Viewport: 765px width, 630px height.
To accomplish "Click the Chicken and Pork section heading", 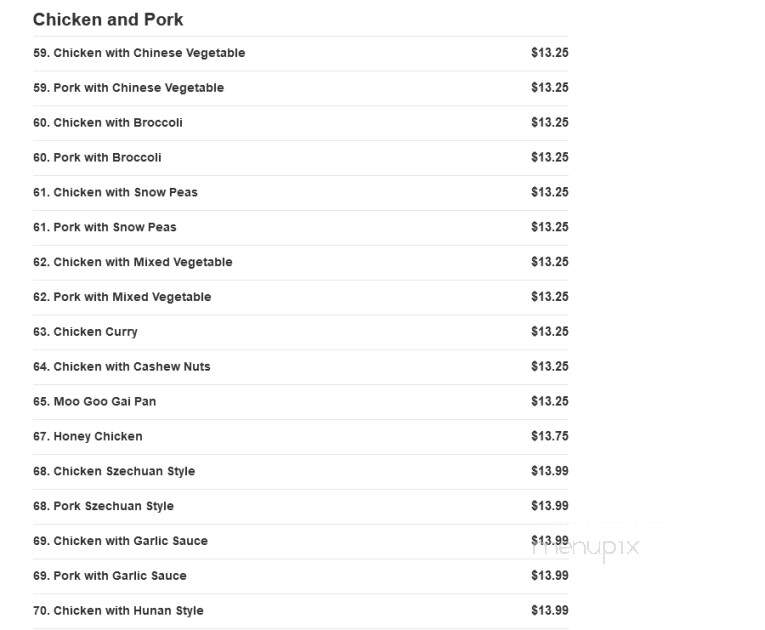I will [108, 20].
